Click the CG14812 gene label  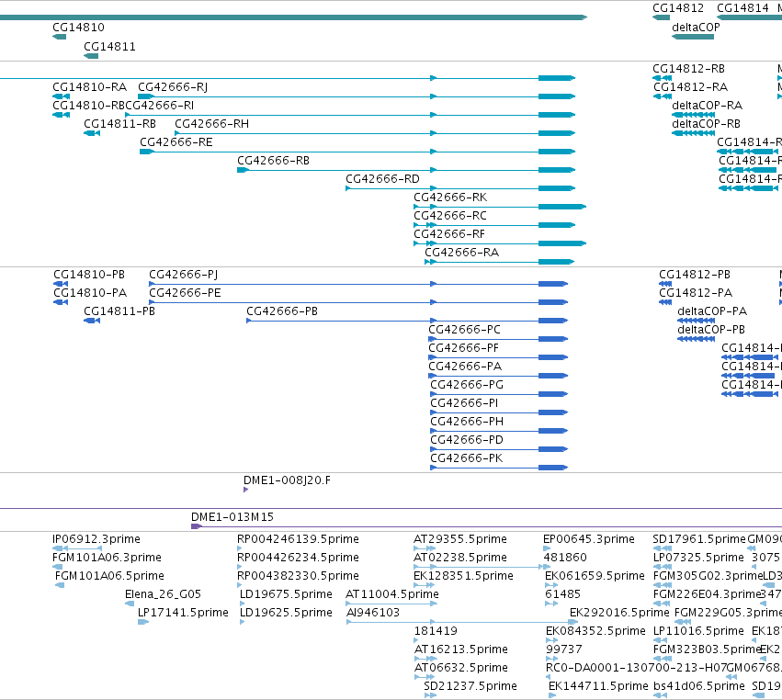click(x=678, y=8)
